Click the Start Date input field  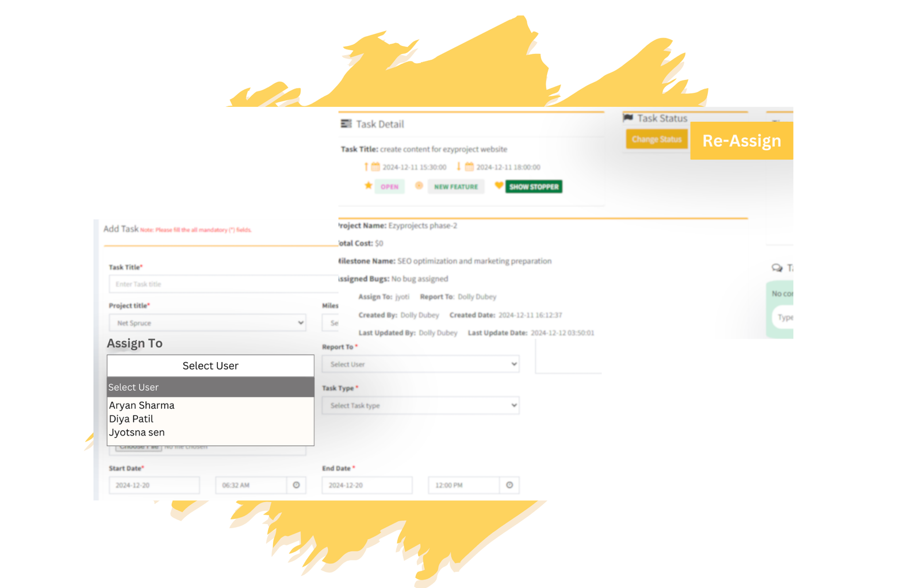[154, 485]
